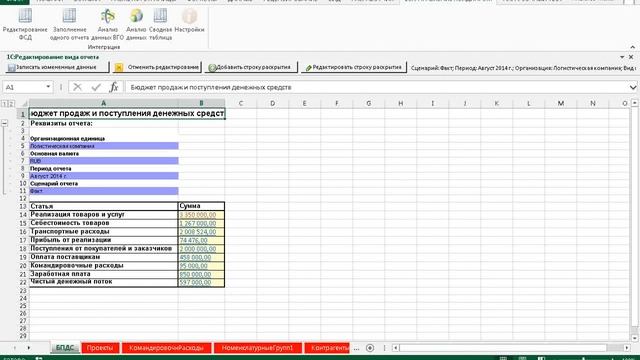This screenshot has height=360, width=640.
Task: Click the Факт scenario cell
Action: pos(104,191)
